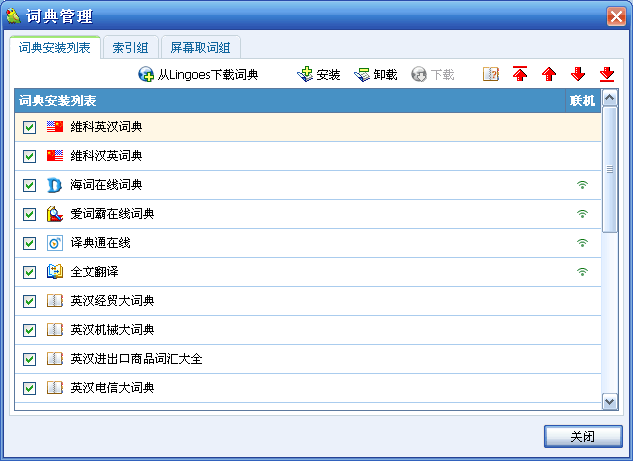Open the 屏幕取词组 tab

click(x=201, y=48)
